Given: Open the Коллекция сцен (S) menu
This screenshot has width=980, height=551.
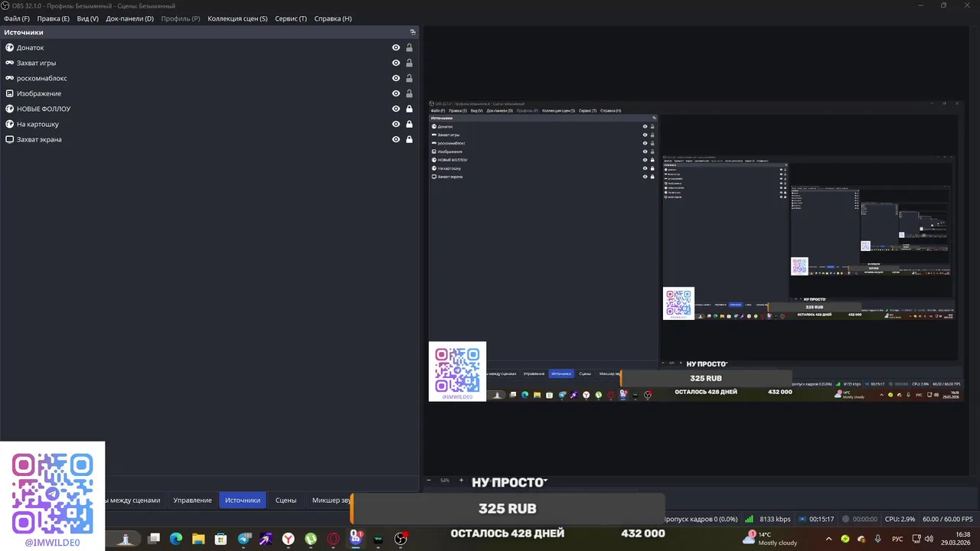Looking at the screenshot, I should (x=237, y=18).
